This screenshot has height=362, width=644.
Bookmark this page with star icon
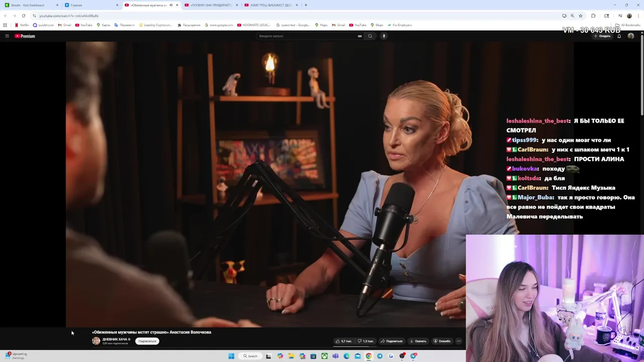click(x=581, y=16)
